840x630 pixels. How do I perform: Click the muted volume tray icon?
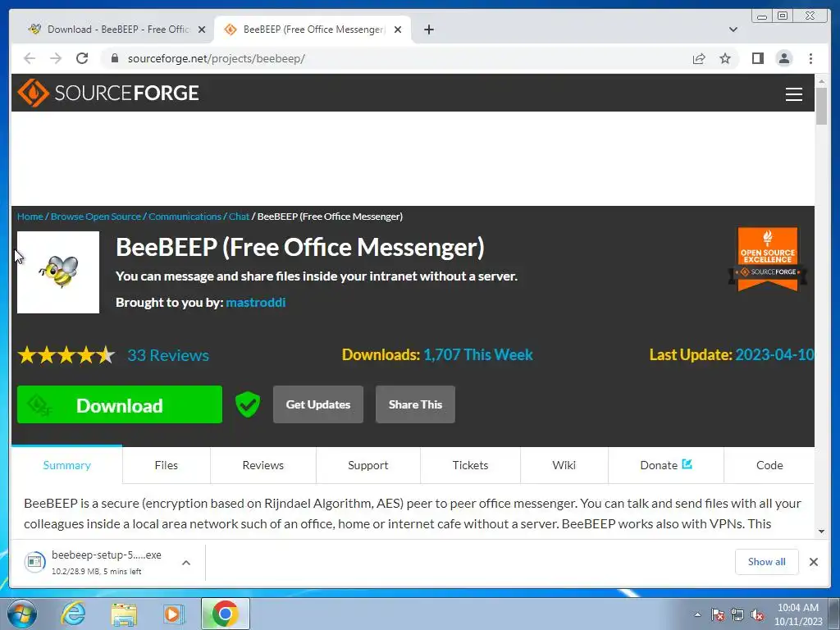click(757, 614)
